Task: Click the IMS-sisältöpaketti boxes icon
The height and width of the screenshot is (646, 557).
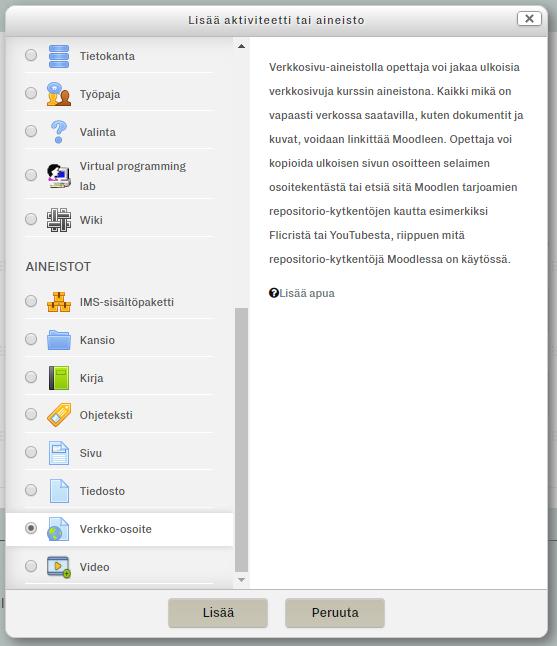Action: 59,302
